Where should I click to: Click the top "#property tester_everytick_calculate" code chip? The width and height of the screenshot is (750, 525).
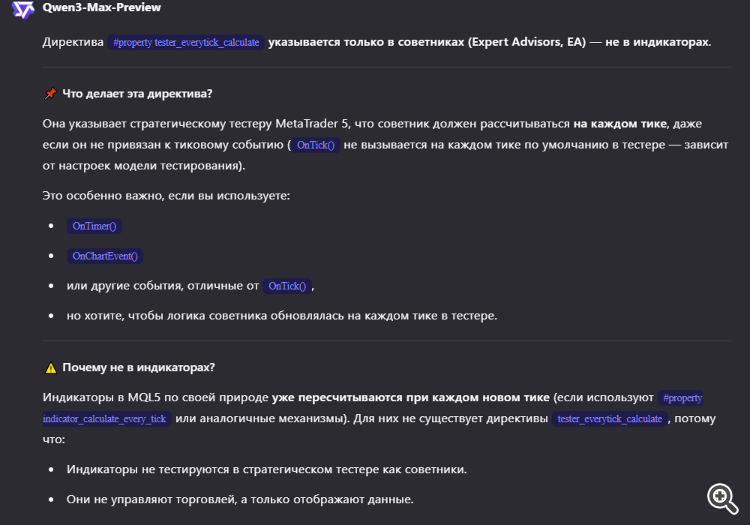[x=186, y=43]
